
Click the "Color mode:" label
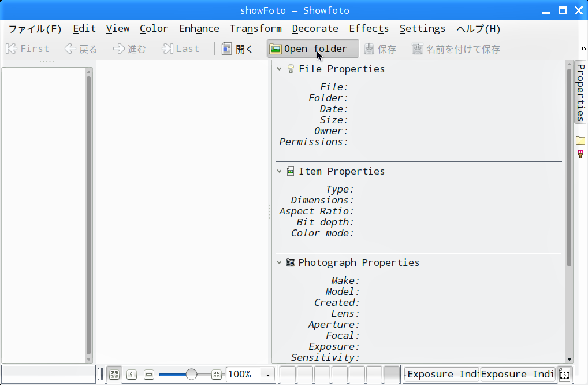(322, 233)
